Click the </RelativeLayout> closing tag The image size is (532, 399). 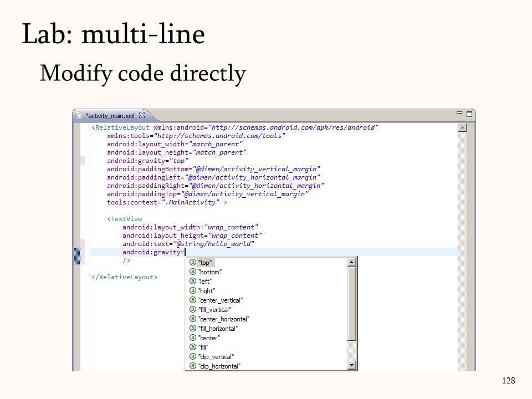[125, 277]
